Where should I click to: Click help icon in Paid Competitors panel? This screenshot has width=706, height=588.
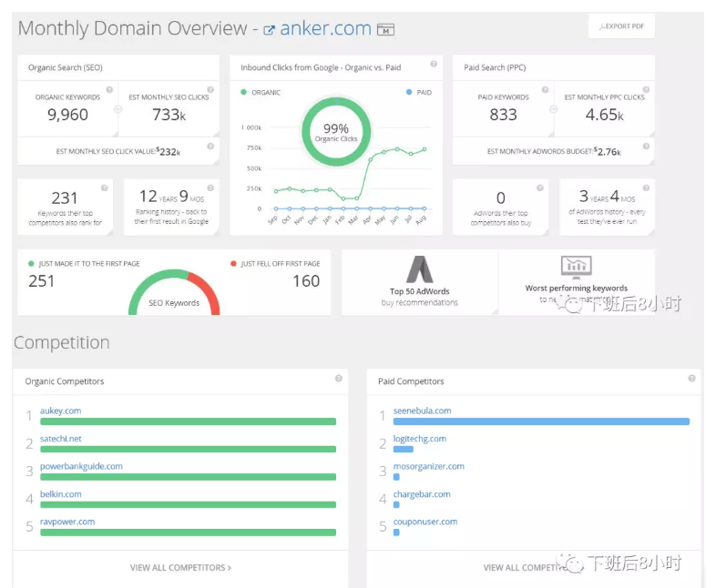point(692,379)
